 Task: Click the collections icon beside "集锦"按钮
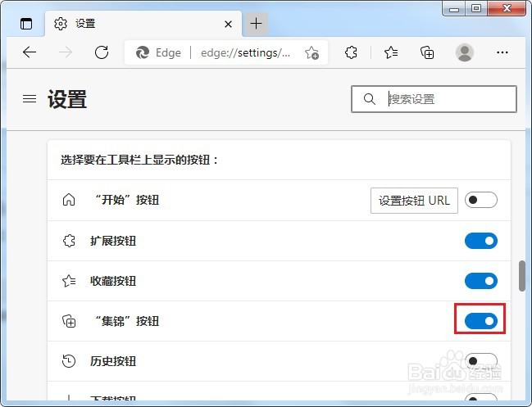coord(69,321)
